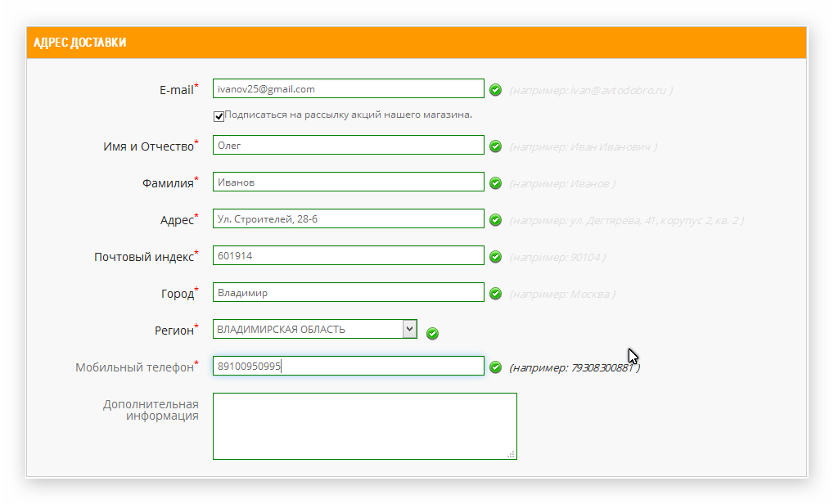Click the 'Мобильный телефон' label

point(134,367)
